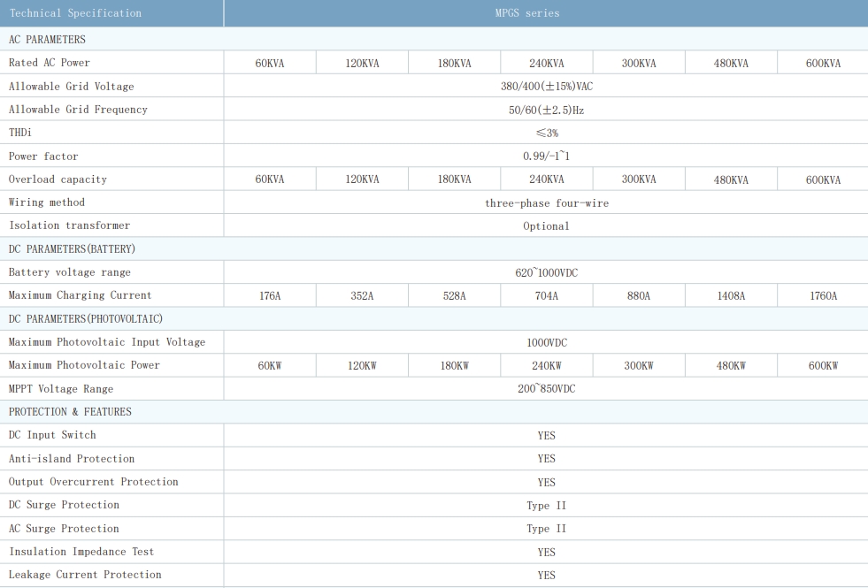The image size is (868, 588).
Task: Click 600KVA in the Overload capacity row
Action: pyautogui.click(x=822, y=179)
